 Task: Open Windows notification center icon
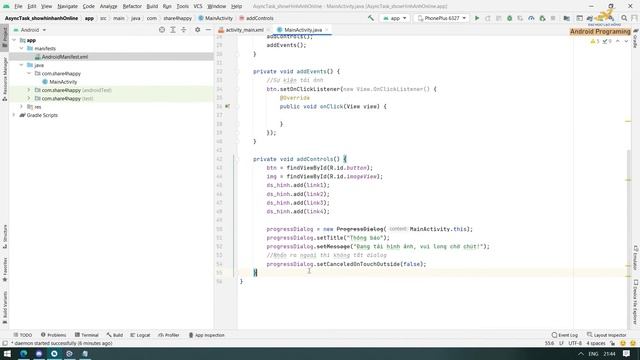click(627, 353)
